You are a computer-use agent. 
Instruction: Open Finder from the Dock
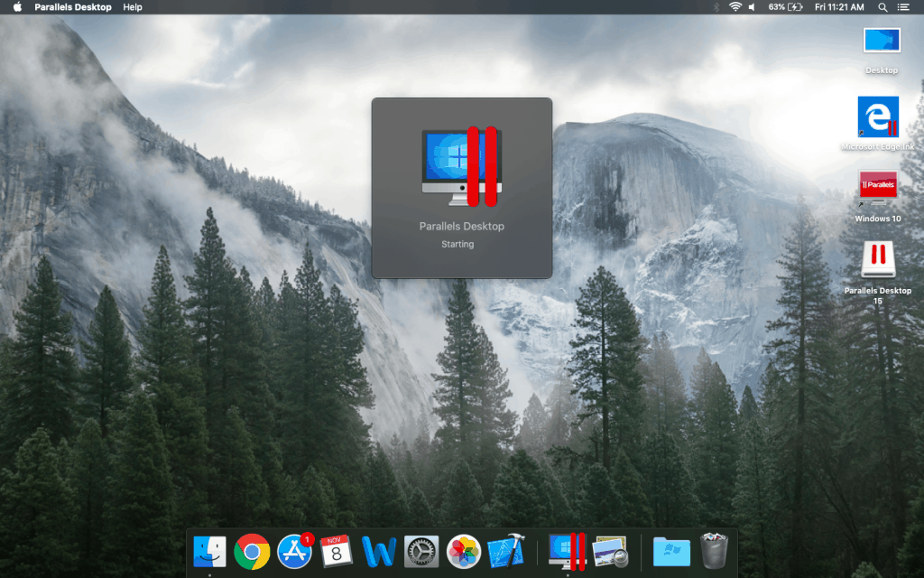click(x=209, y=552)
